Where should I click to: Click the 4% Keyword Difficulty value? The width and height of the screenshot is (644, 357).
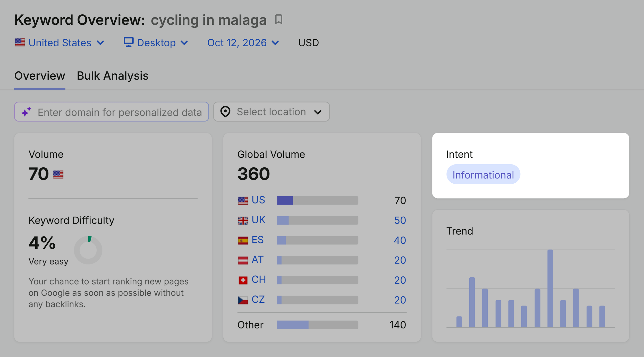coord(42,243)
